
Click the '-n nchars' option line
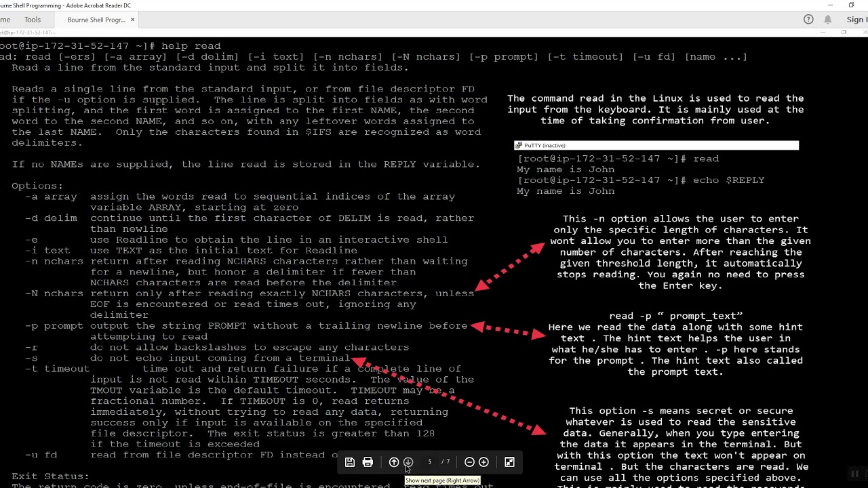[x=246, y=262]
